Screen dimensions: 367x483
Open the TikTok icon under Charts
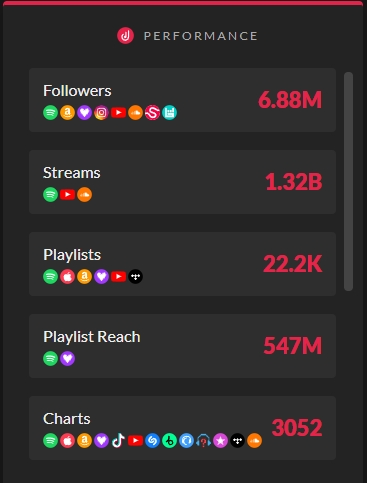click(118, 441)
